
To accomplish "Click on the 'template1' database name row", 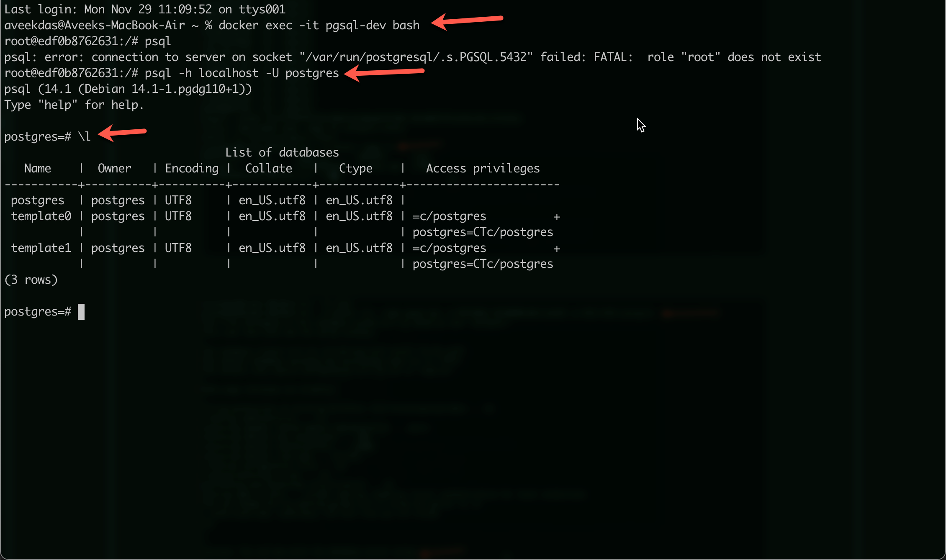I will (x=38, y=247).
